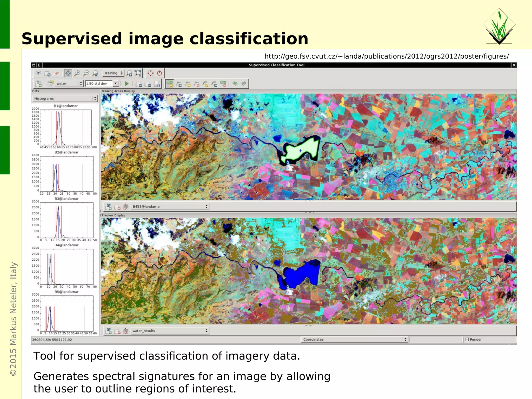532x399 pixels.
Task: Click add layer icon beside B453@landamar
Action: tap(109, 207)
